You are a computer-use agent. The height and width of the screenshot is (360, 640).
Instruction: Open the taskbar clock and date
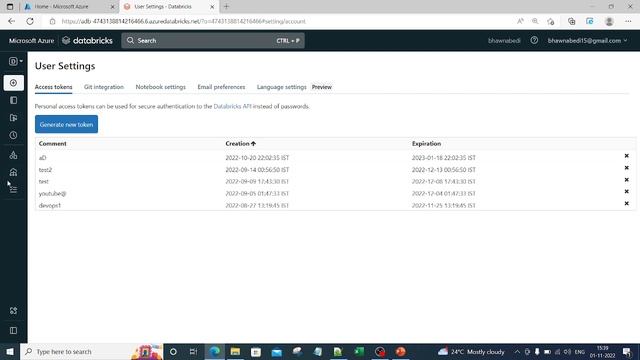pyautogui.click(x=602, y=351)
